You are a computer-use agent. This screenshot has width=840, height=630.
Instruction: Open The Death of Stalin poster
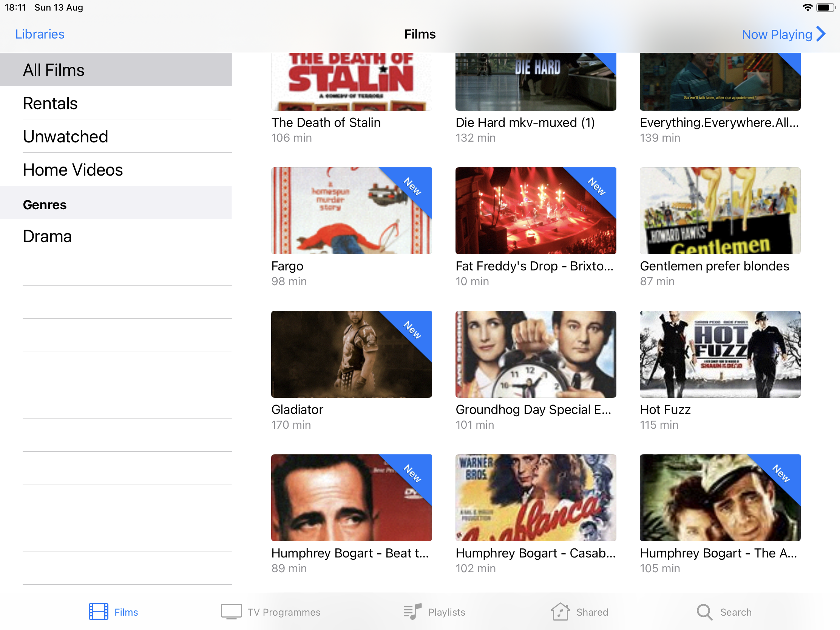click(x=351, y=82)
